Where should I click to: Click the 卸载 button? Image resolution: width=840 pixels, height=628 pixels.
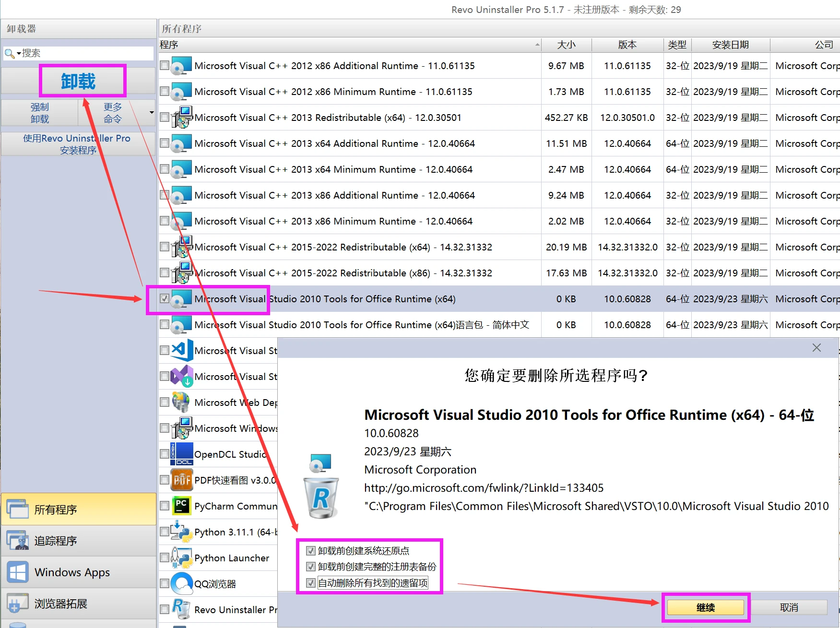79,81
